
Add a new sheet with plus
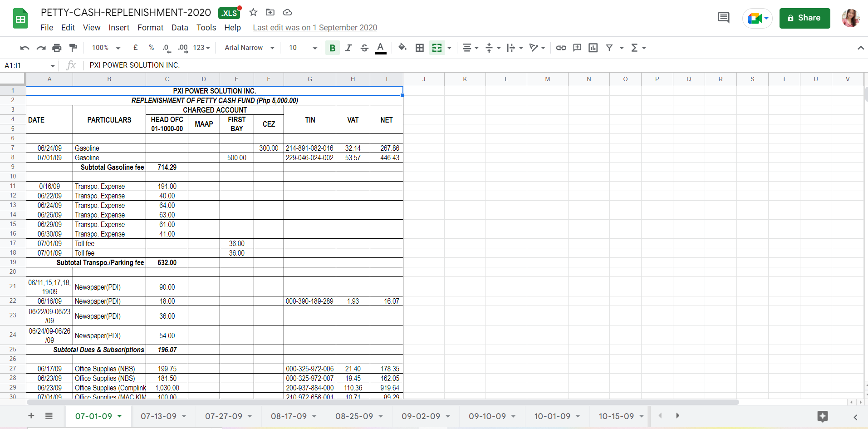click(x=31, y=416)
